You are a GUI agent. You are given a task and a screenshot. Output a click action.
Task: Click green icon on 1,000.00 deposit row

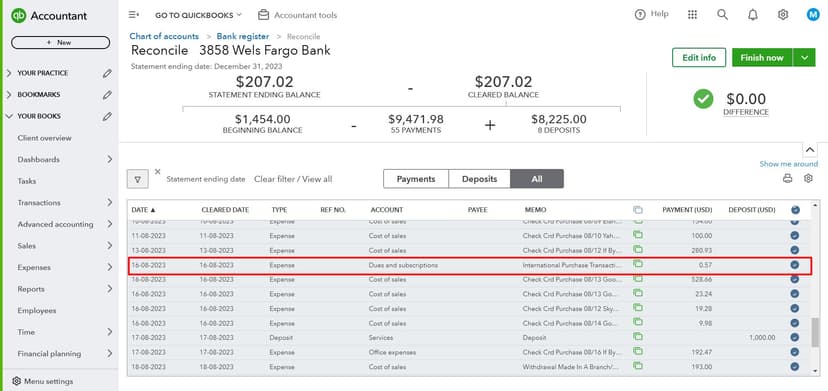(x=638, y=337)
